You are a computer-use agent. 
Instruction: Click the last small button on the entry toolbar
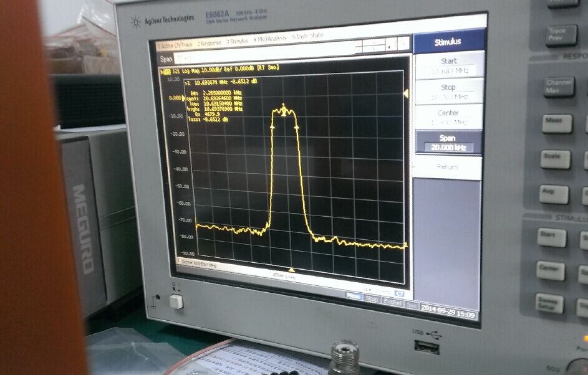403,44
